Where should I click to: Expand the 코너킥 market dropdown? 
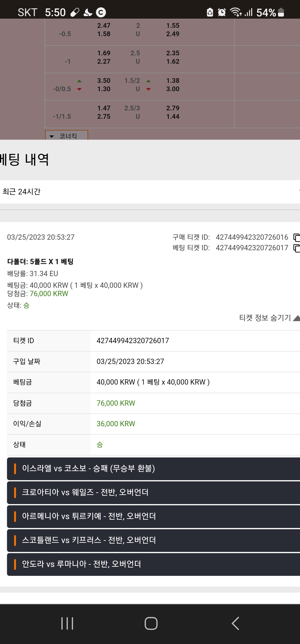point(67,135)
